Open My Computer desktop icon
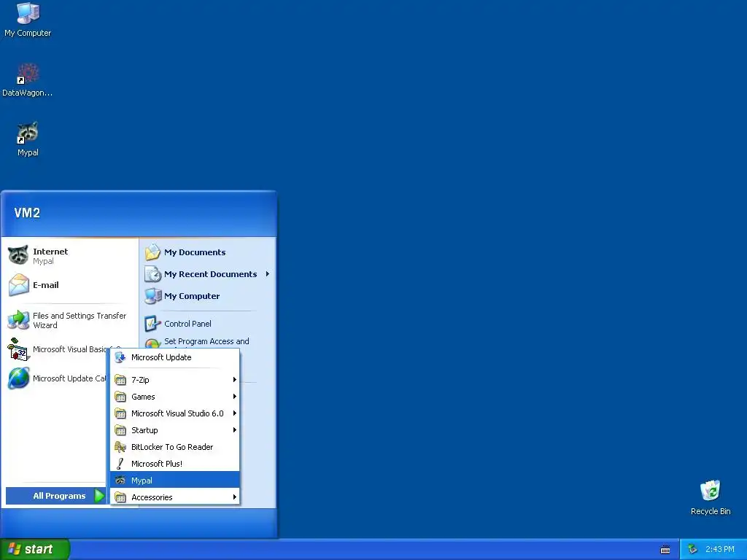Image resolution: width=747 pixels, height=560 pixels. click(x=28, y=20)
